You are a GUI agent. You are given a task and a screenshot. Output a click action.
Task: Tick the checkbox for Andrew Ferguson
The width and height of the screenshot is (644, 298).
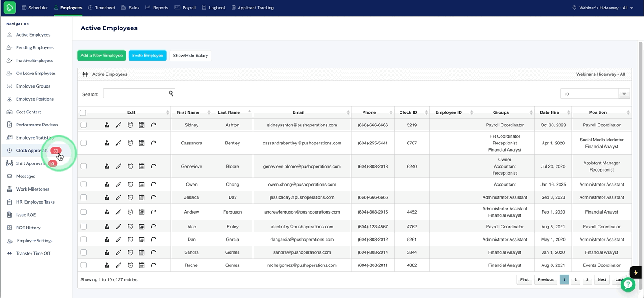(83, 212)
